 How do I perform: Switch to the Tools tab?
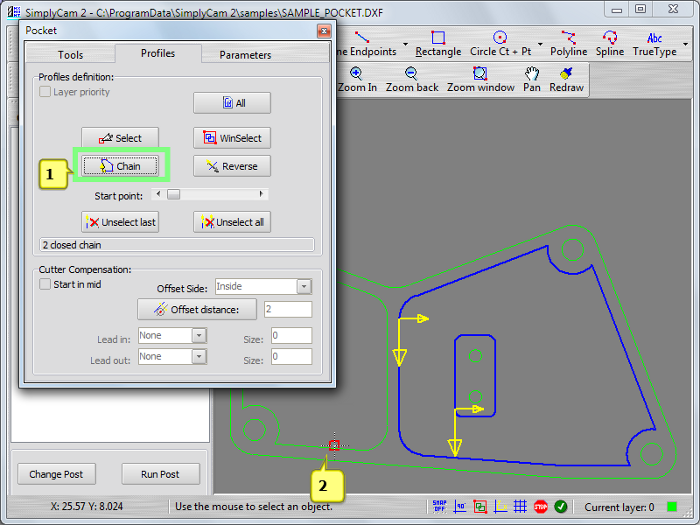point(70,55)
